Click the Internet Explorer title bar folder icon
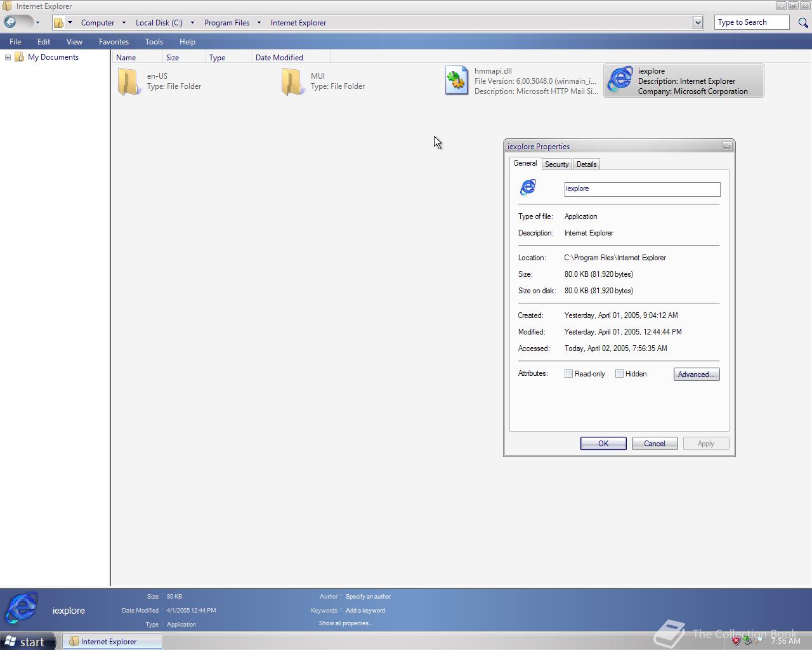This screenshot has height=650, width=812. 7,6
